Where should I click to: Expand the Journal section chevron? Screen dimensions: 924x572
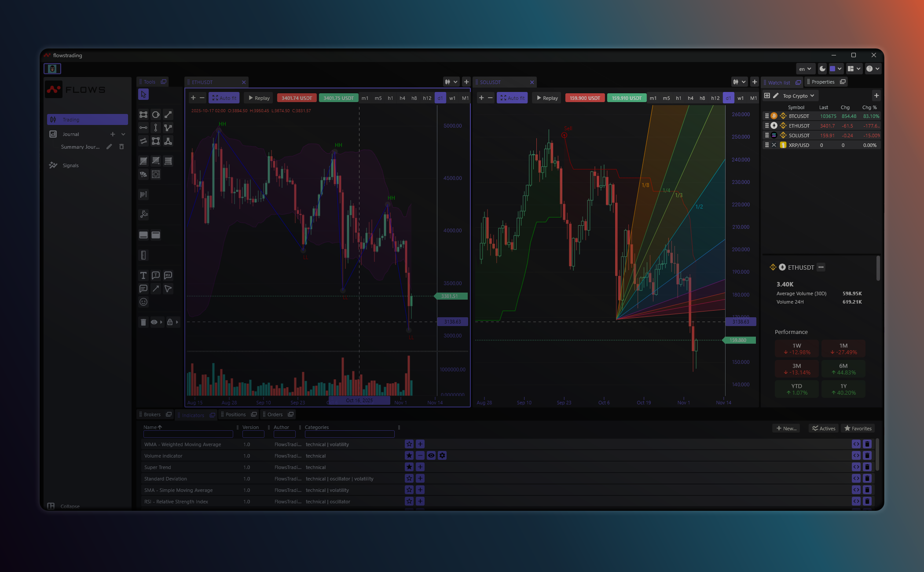[123, 134]
